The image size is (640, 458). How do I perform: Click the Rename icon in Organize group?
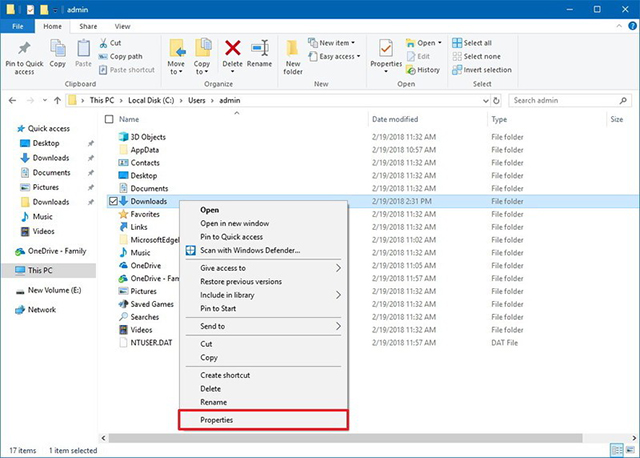pyautogui.click(x=260, y=48)
